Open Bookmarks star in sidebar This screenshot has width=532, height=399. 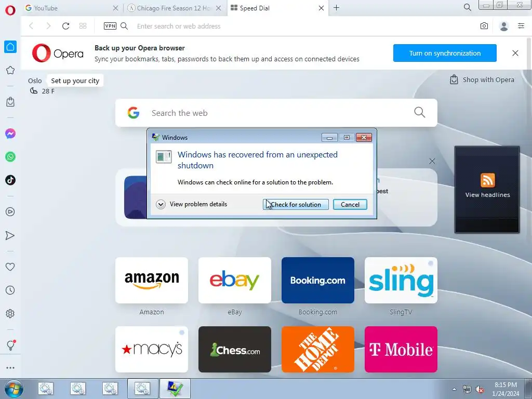tap(10, 70)
